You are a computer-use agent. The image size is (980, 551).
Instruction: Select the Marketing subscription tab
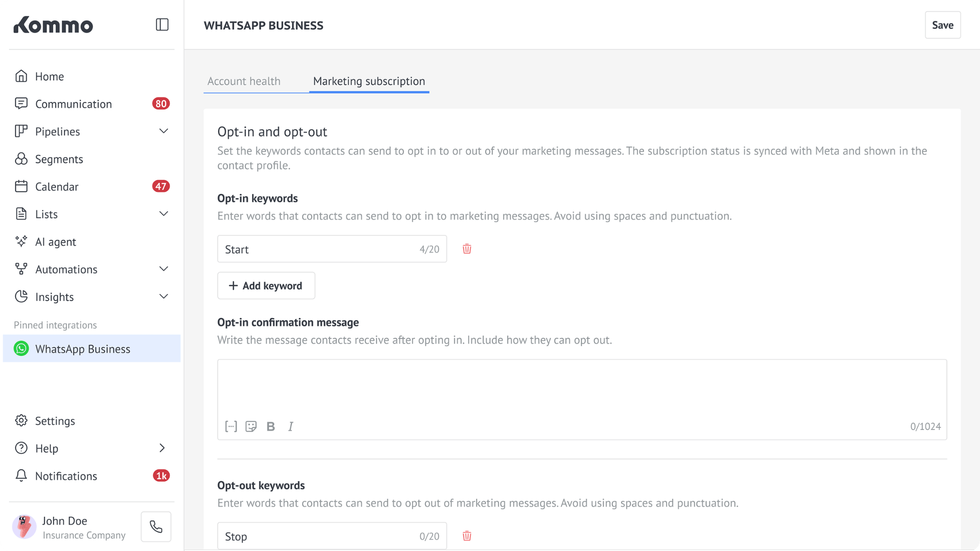pos(369,81)
